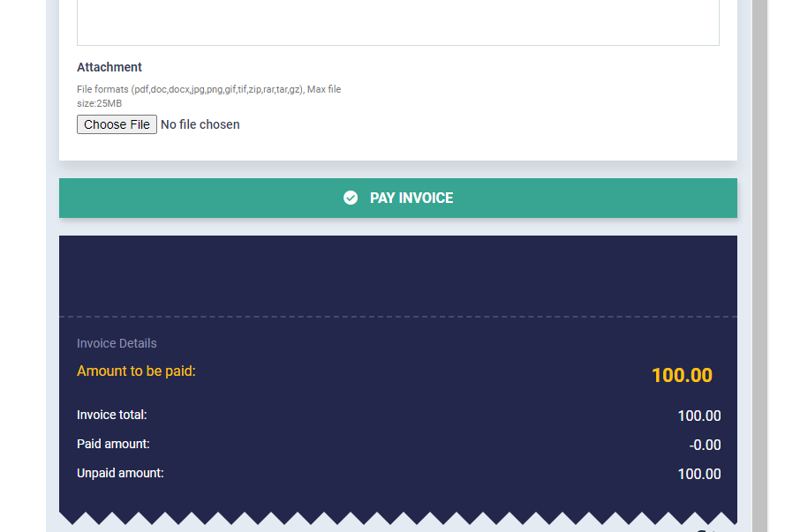
Task: Click the 'Paid amount:' label
Action: [113, 444]
